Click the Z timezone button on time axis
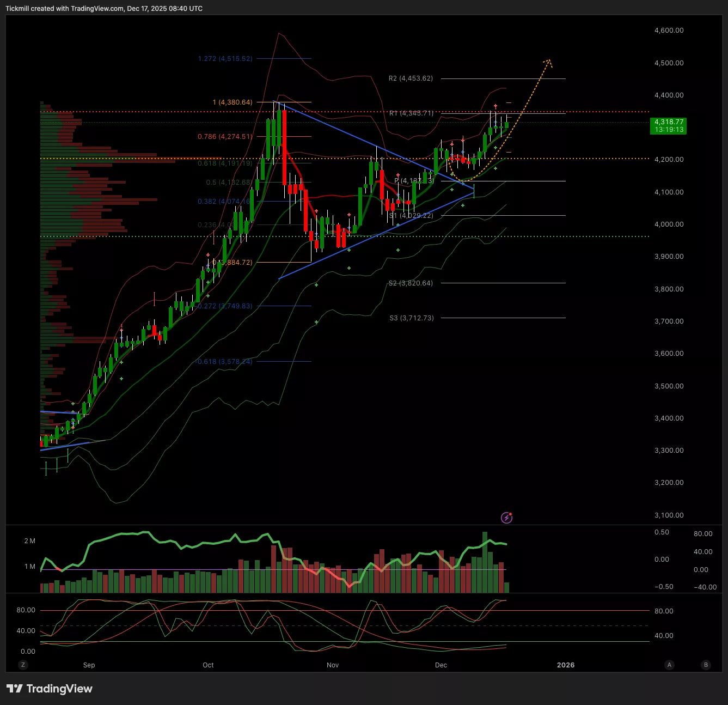 tap(23, 665)
